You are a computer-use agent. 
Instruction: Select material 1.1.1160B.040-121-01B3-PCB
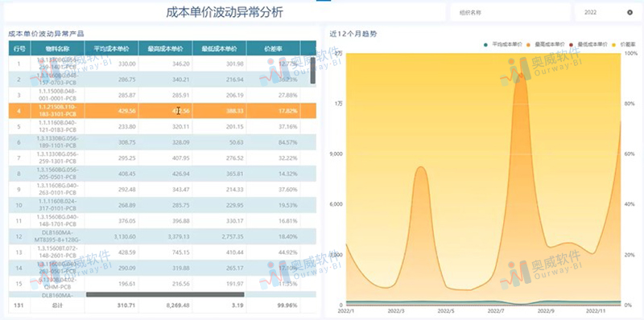click(x=57, y=126)
